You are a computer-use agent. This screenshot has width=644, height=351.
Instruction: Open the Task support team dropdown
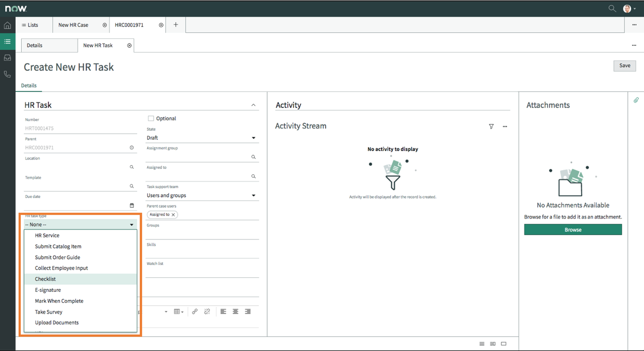point(202,195)
